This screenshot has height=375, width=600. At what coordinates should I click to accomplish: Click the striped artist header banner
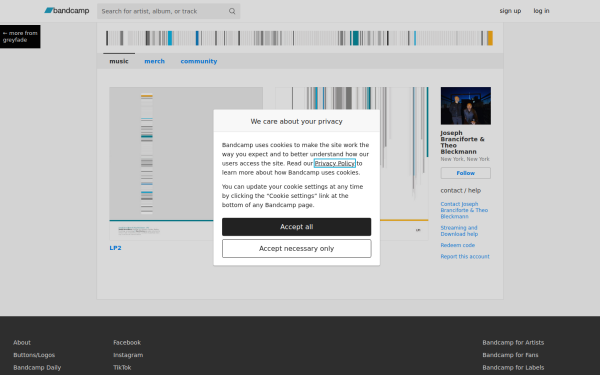click(300, 38)
